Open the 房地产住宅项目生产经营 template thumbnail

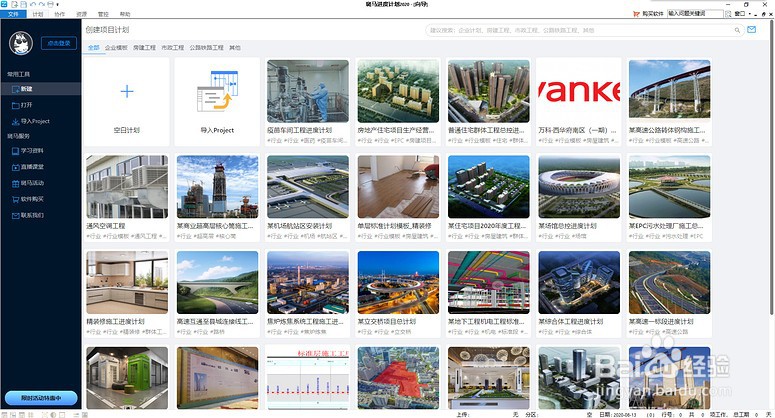pos(398,91)
